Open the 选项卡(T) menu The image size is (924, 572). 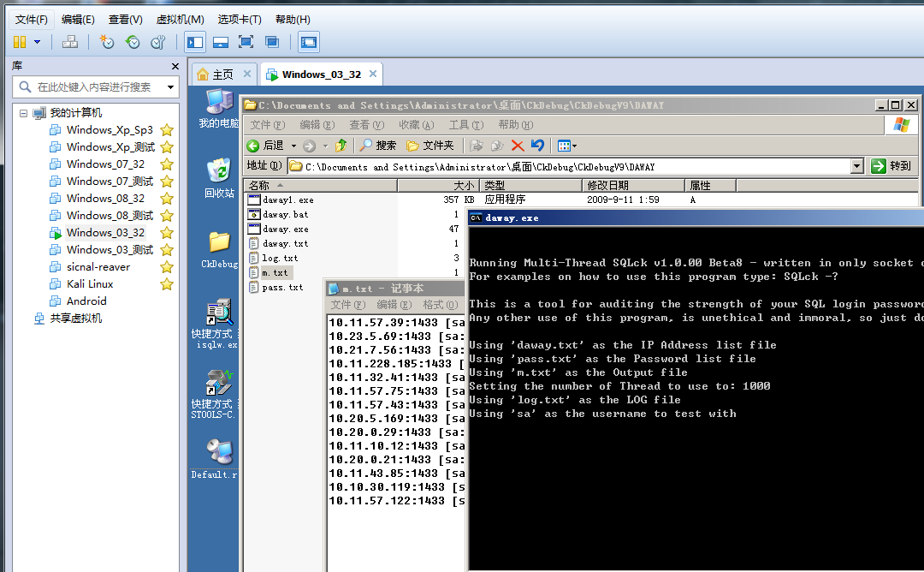[x=240, y=20]
